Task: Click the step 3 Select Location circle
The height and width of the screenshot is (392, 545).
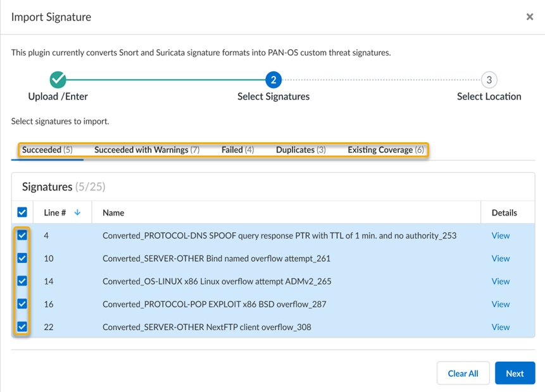Action: click(x=489, y=80)
